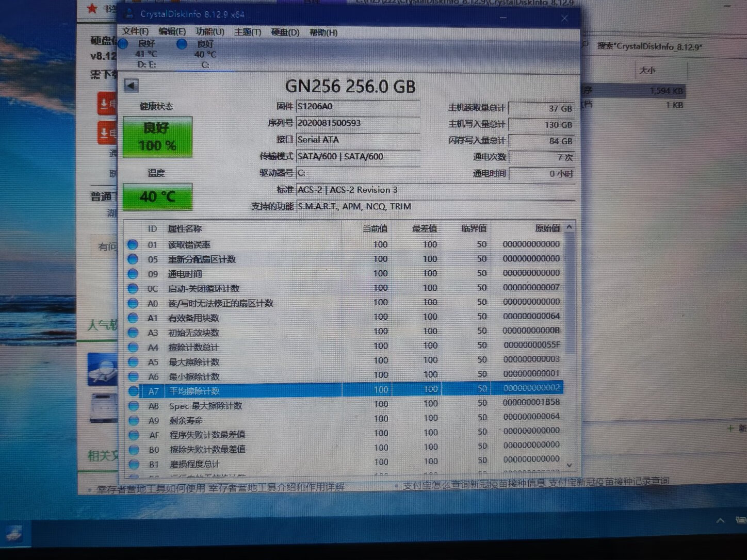Click the 序列号 field showing 2020081500593
This screenshot has width=747, height=560.
click(358, 123)
